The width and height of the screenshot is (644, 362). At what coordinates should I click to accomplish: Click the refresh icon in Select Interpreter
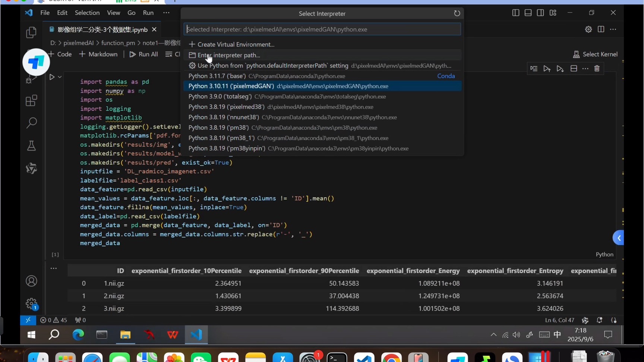tap(457, 13)
